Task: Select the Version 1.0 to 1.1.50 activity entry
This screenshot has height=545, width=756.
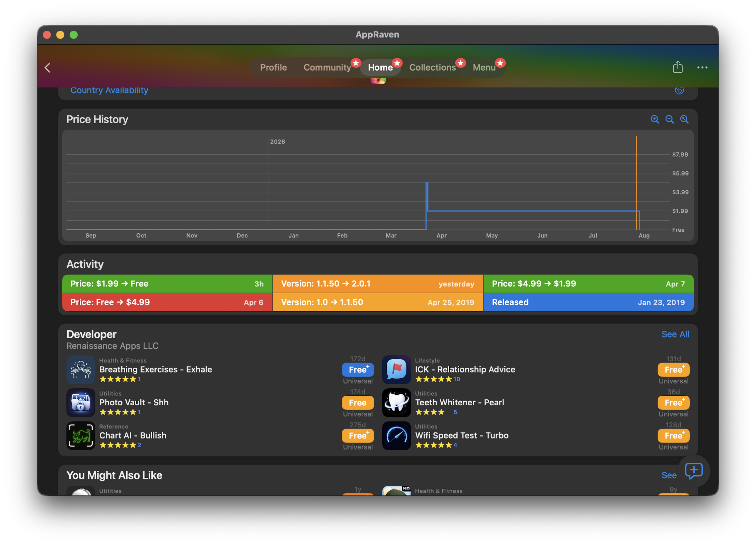Action: click(x=378, y=302)
